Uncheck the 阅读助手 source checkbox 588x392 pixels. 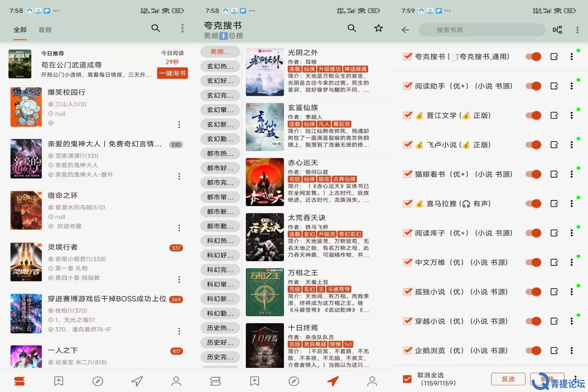tap(407, 86)
